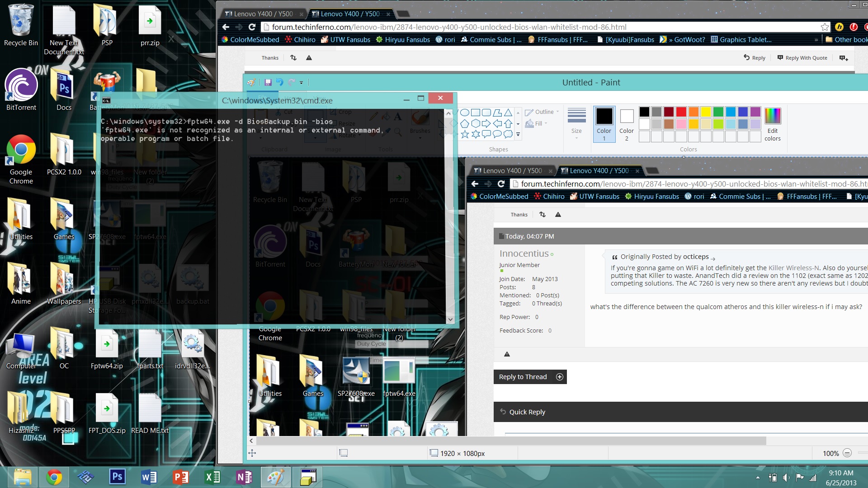Select the READ ME.txt file on the desktop
868x488 pixels.
pyautogui.click(x=150, y=413)
